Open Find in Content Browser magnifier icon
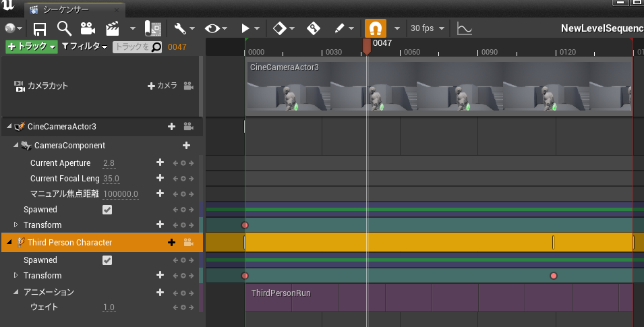The width and height of the screenshot is (644, 327). tap(65, 28)
